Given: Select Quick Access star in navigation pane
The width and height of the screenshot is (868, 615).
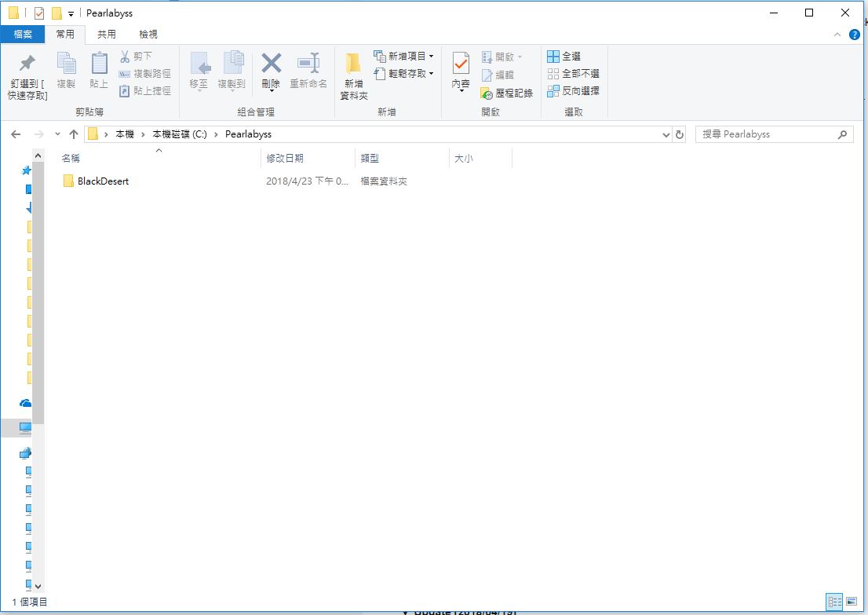Looking at the screenshot, I should (25, 170).
